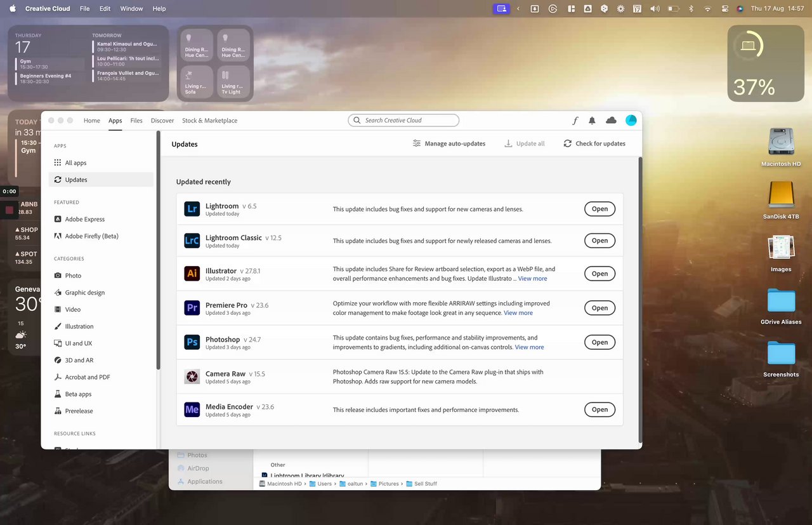Choose the Video category
This screenshot has height=525, width=812.
(x=101, y=310)
